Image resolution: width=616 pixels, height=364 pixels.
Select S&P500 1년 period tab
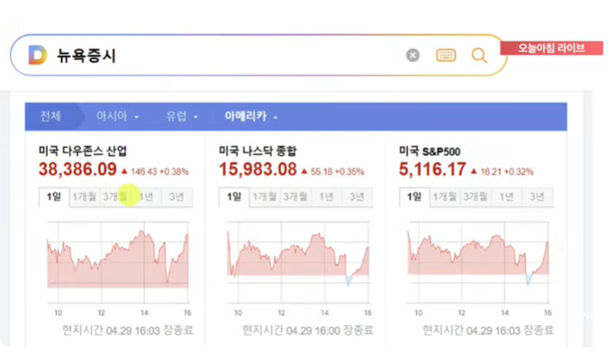click(507, 197)
